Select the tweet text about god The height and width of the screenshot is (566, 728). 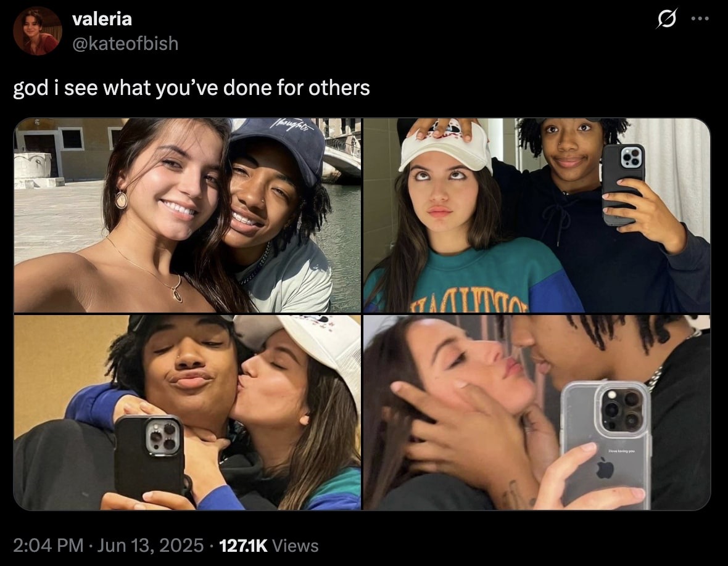[191, 88]
